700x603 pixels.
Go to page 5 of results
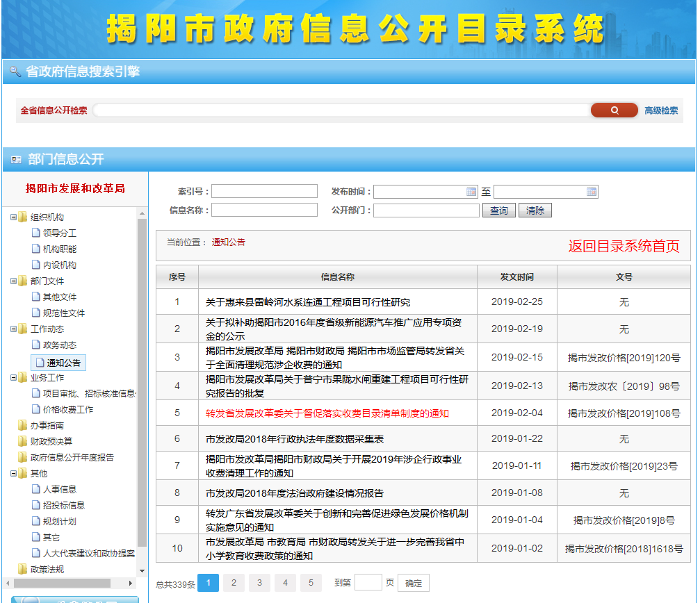pos(311,582)
